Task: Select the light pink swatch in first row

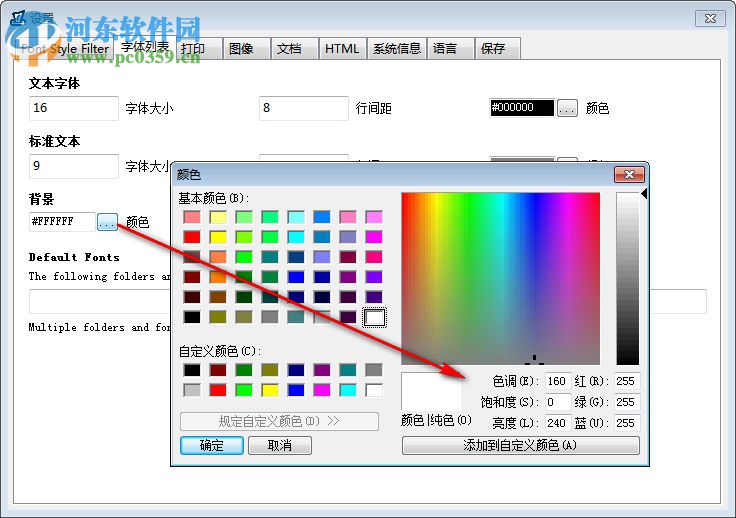Action: pos(192,217)
